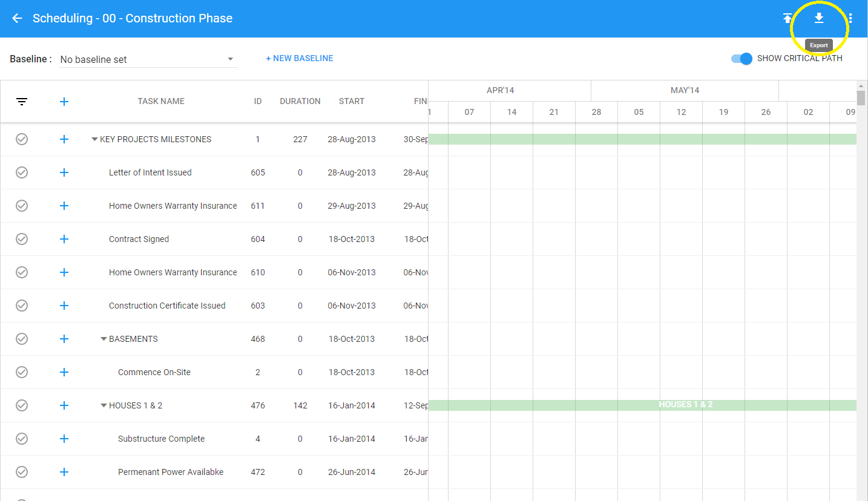Click plus beside Home Owners Warranty Insurance 610
This screenshot has height=501, width=868.
click(x=64, y=272)
